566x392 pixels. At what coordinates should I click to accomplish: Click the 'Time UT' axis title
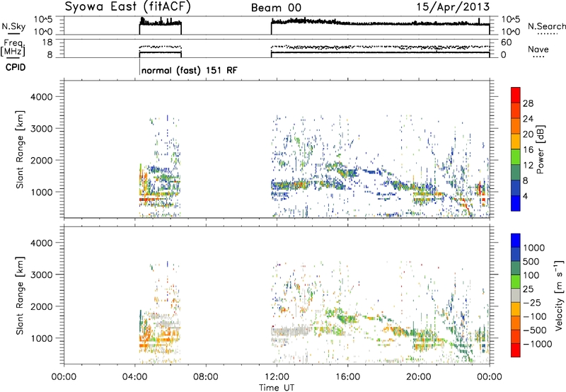click(277, 388)
